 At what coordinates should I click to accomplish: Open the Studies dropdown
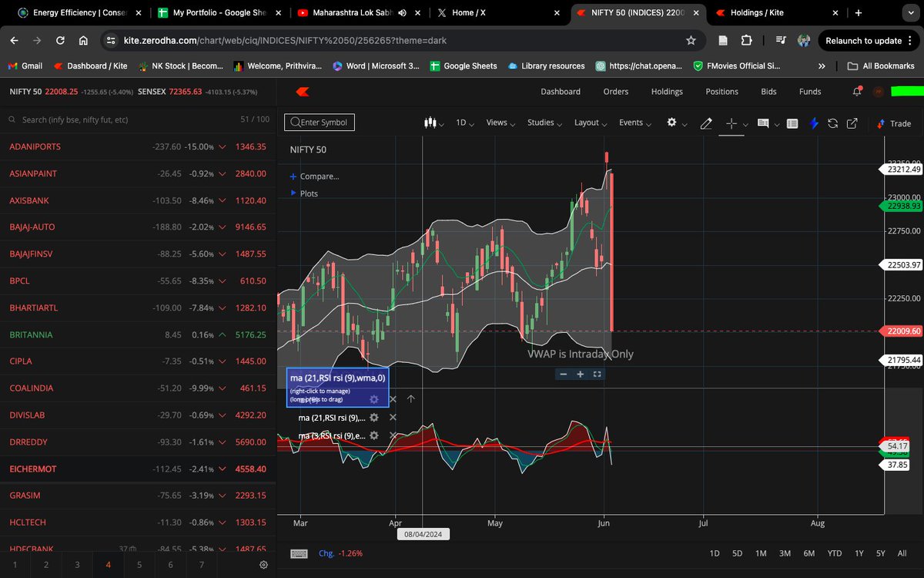pyautogui.click(x=544, y=123)
